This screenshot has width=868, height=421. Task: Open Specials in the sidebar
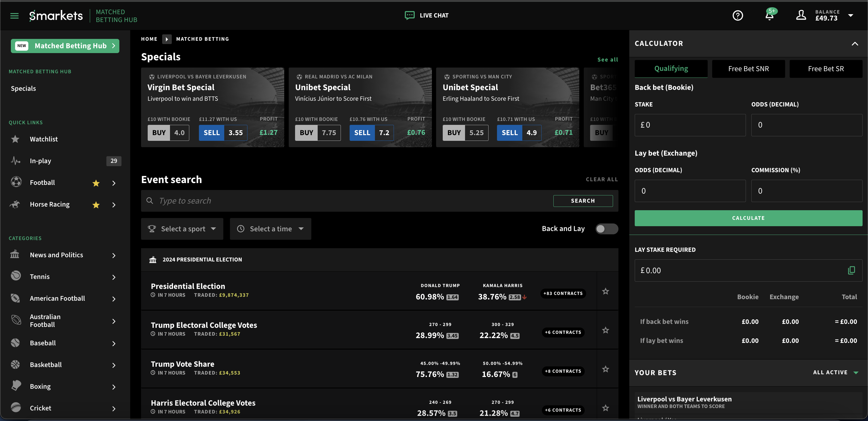(x=23, y=88)
